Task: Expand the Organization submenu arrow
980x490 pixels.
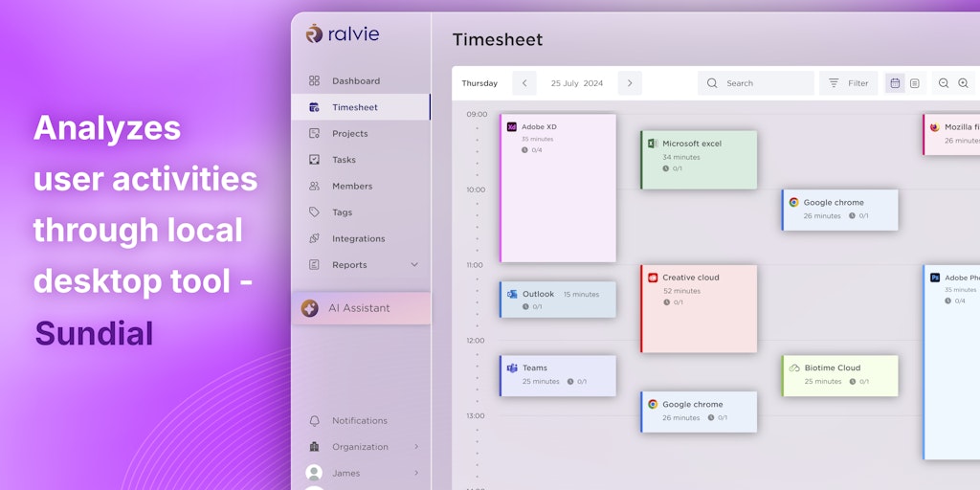Action: click(x=416, y=447)
